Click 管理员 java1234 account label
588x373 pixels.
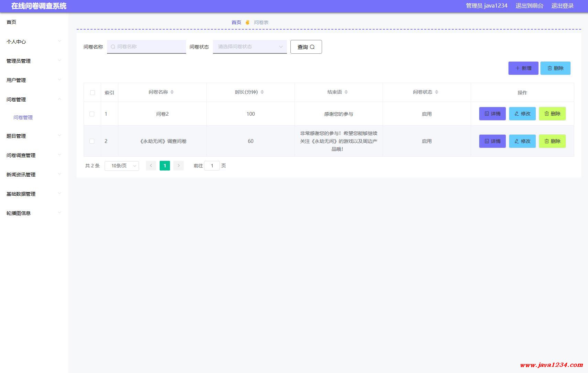487,6
